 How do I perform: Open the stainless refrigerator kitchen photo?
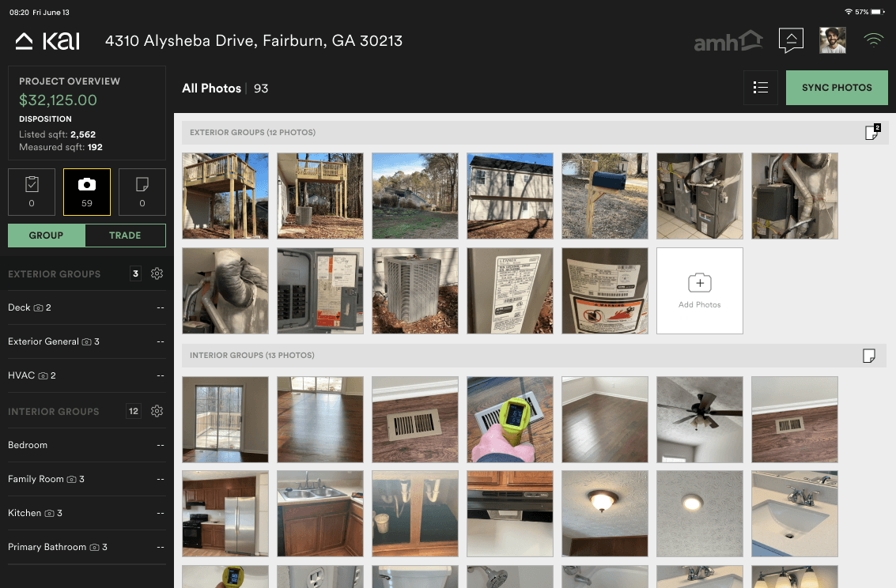tap(225, 514)
